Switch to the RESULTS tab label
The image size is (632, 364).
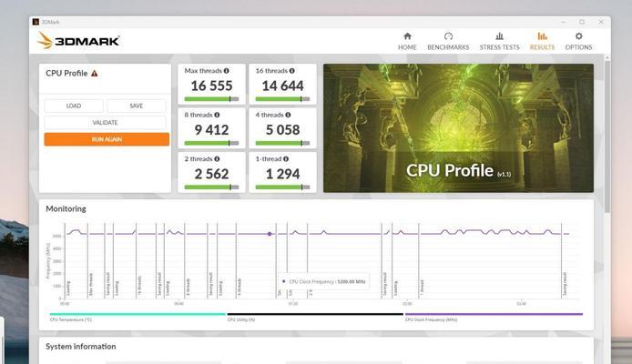click(x=542, y=47)
